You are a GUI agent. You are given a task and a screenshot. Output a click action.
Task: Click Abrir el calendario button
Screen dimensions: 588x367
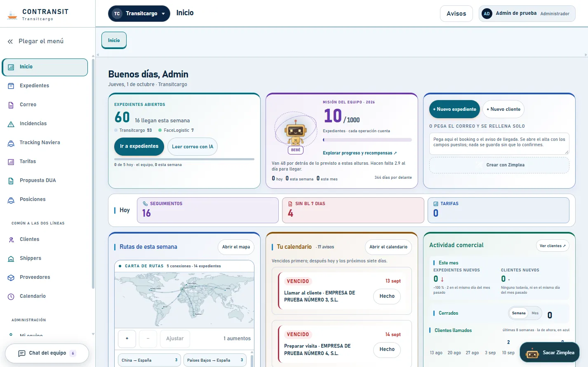click(388, 247)
